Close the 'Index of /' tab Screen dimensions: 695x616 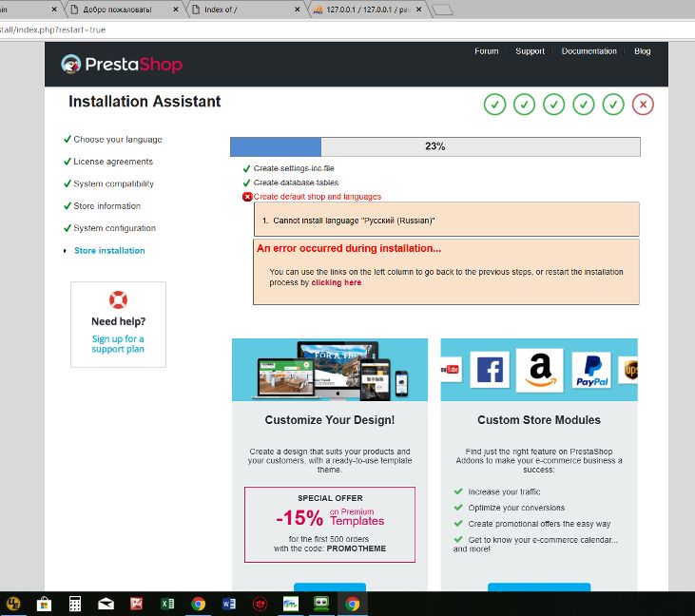297,10
